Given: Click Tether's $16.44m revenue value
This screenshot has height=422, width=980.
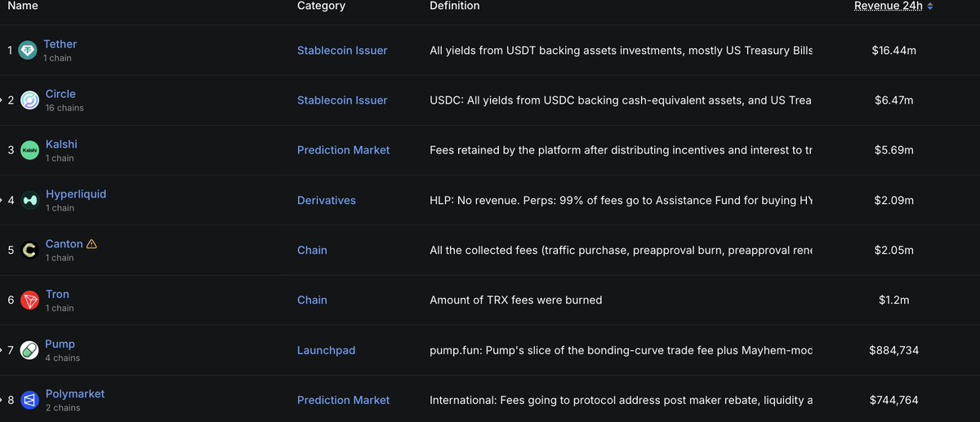Looking at the screenshot, I should click(x=894, y=51).
